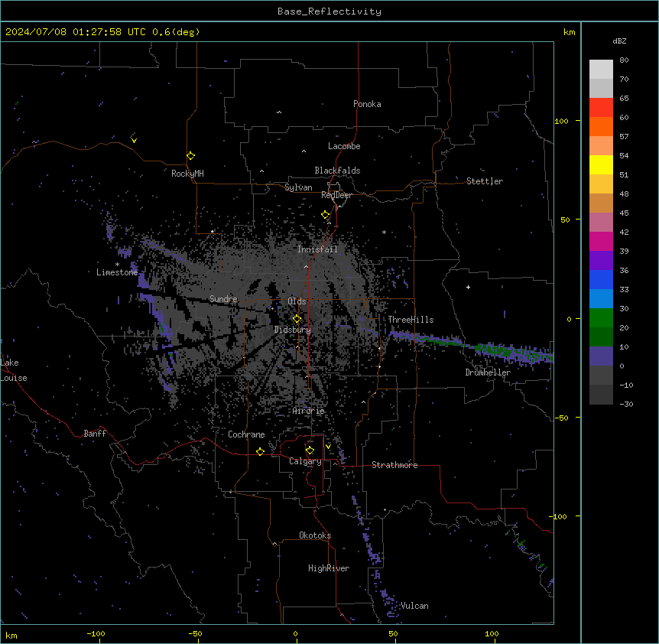
Task: Select the HighRiver town label
Action: click(x=329, y=568)
